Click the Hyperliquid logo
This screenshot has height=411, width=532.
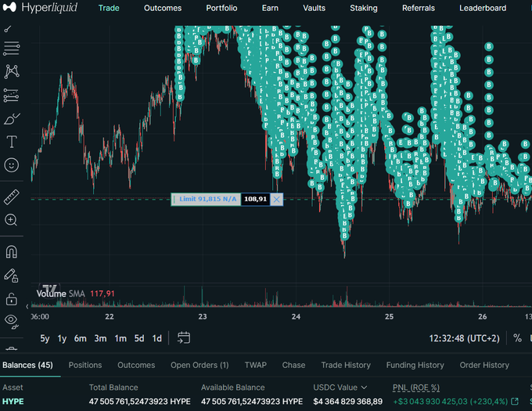click(x=40, y=8)
